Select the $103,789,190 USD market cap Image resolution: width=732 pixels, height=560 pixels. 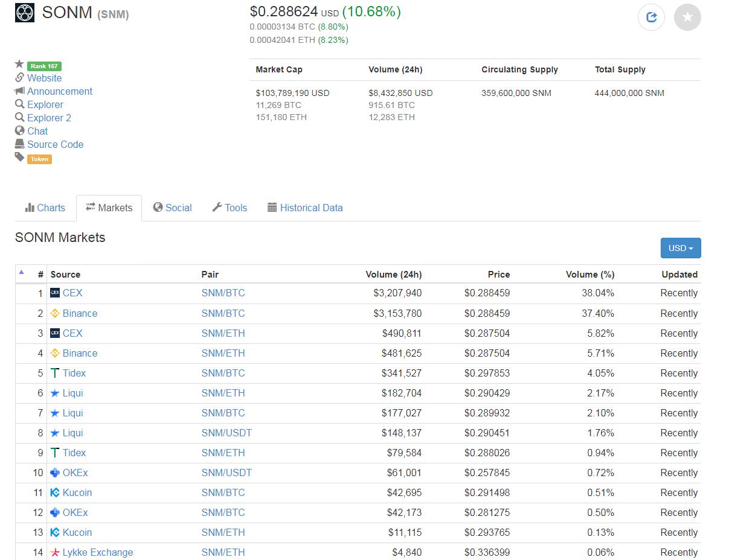tap(293, 93)
